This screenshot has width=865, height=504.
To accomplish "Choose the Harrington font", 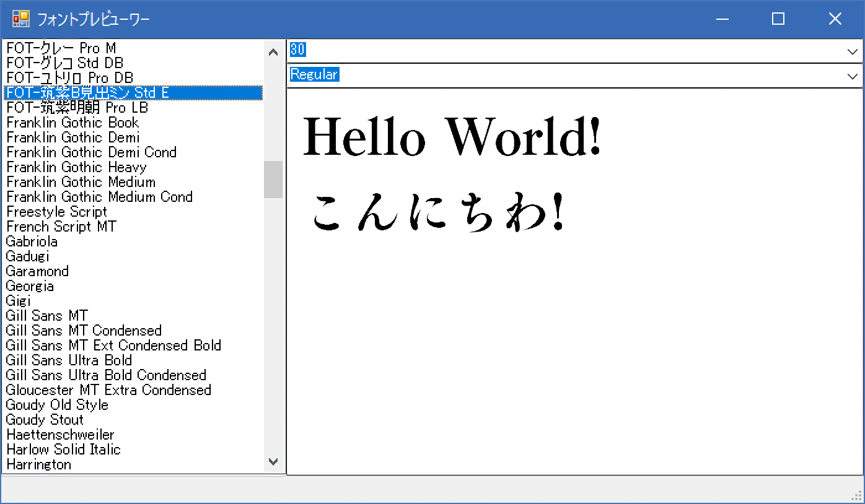I will pyautogui.click(x=38, y=464).
